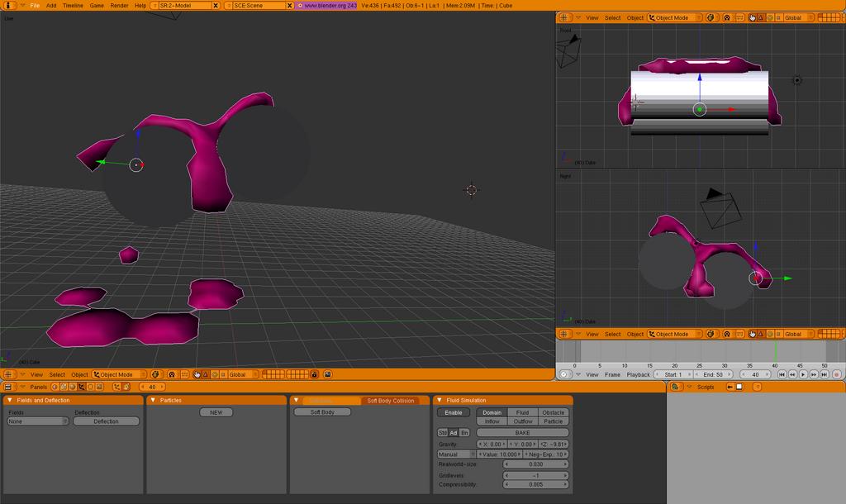The height and width of the screenshot is (504, 846).
Task: Play the timeline animation
Action: (x=803, y=374)
